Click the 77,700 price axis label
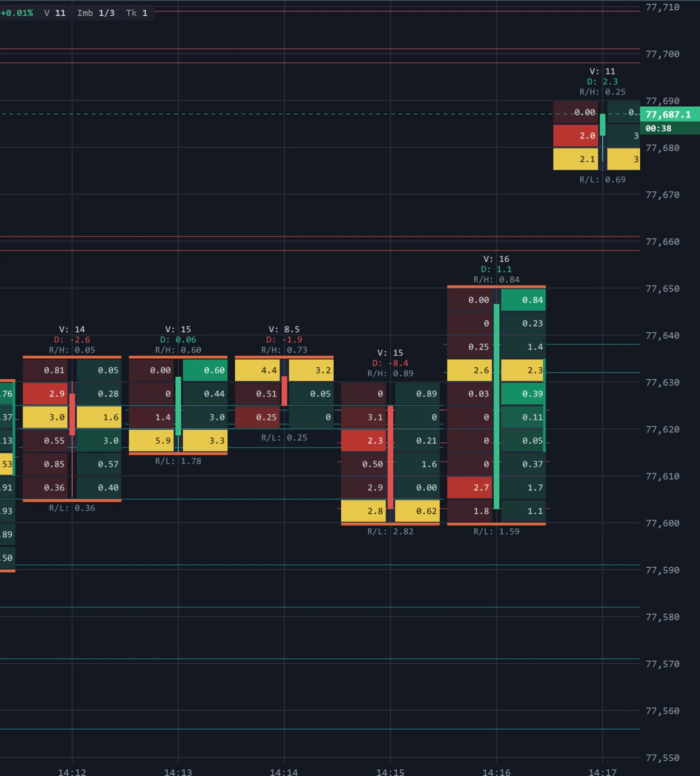This screenshot has width=700, height=776. [x=663, y=54]
